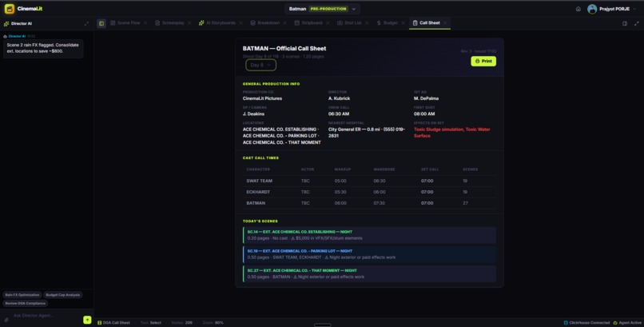
Task: Close the Screenplay tab
Action: [x=189, y=23]
